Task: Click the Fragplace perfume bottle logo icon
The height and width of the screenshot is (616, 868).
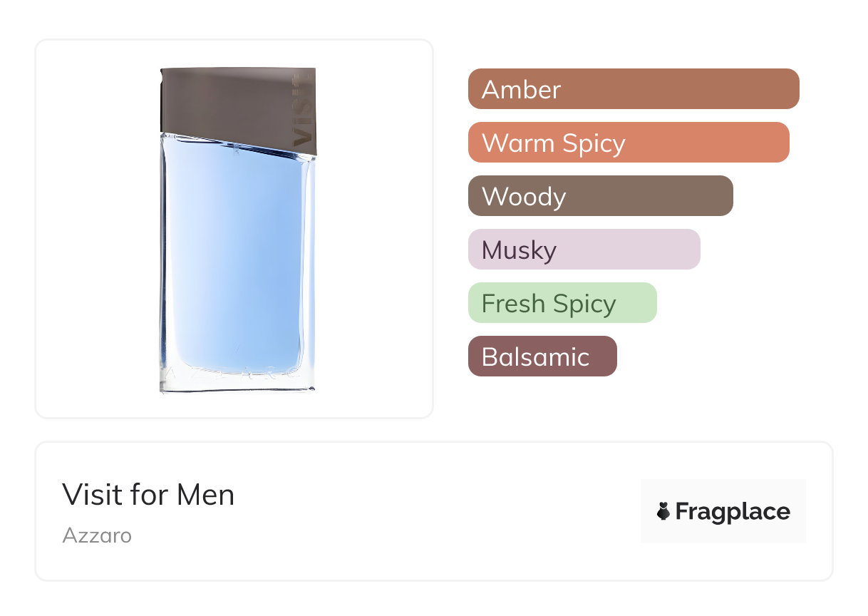Action: point(663,511)
